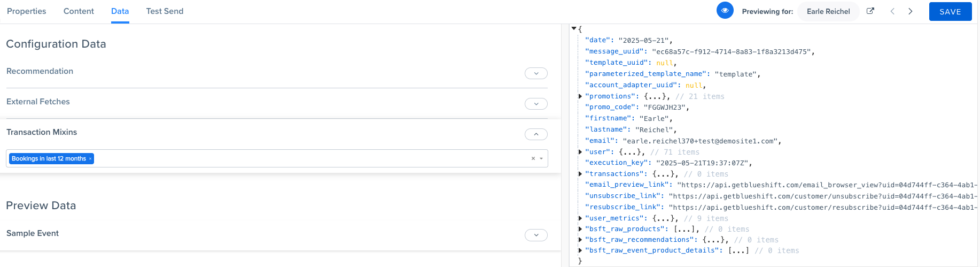
Task: Expand the Sample Event section
Action: click(x=536, y=235)
